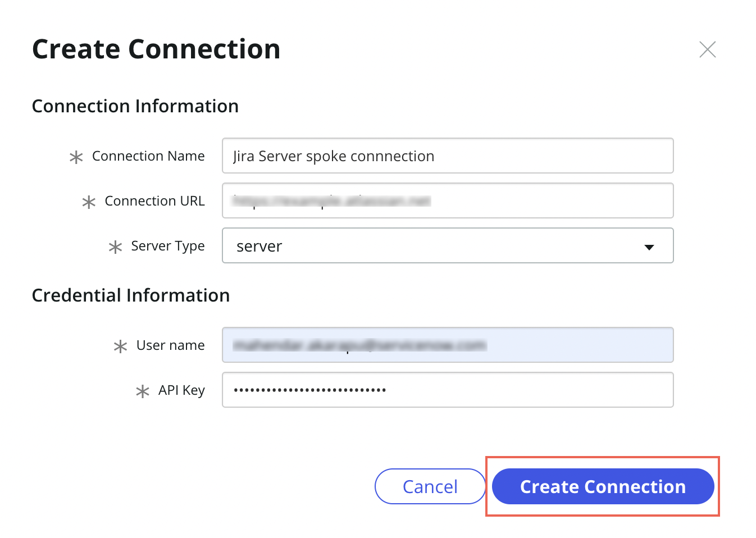This screenshot has height=538, width=756.
Task: Click the API Key label
Action: tap(181, 390)
